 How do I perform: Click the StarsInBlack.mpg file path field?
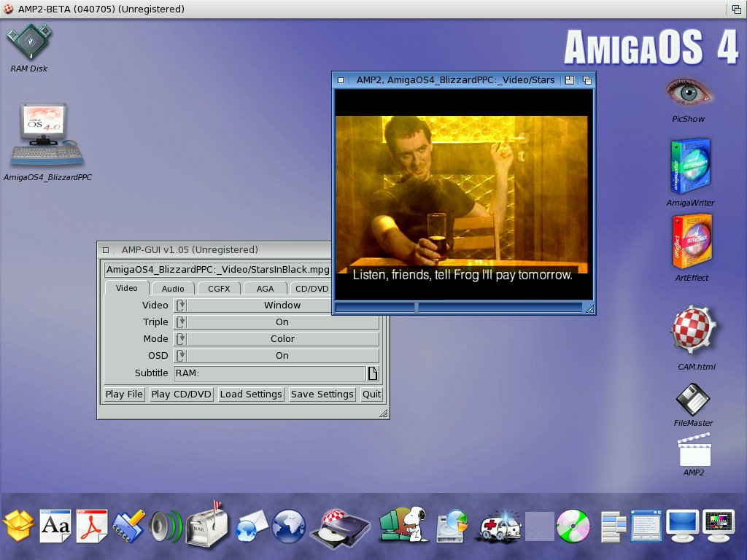tap(217, 270)
